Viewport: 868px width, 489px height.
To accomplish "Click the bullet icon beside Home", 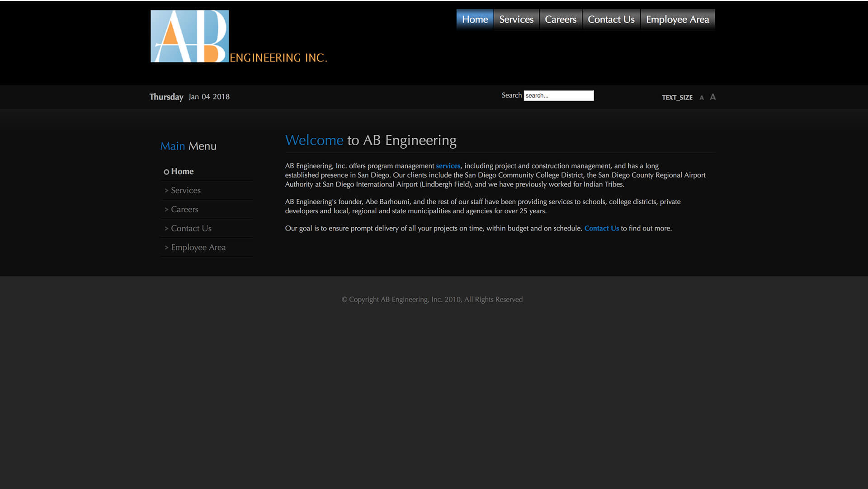I will (x=166, y=172).
